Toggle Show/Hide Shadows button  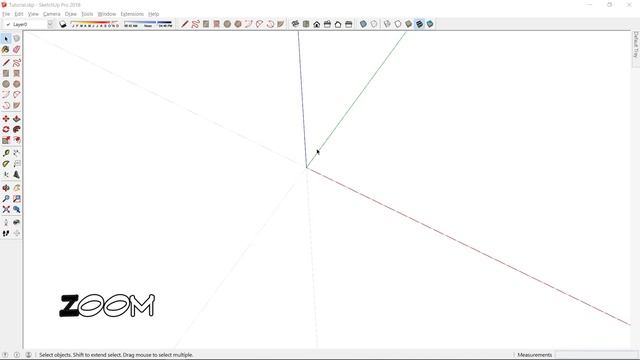63,24
